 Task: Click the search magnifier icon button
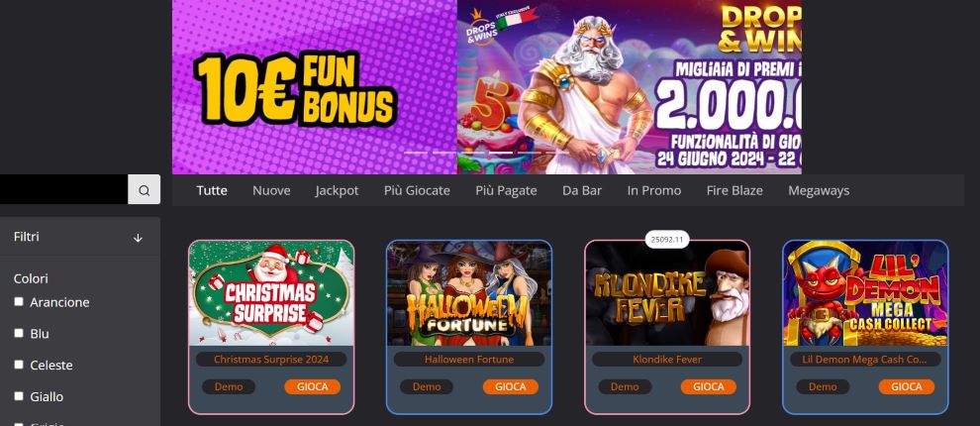(x=145, y=189)
